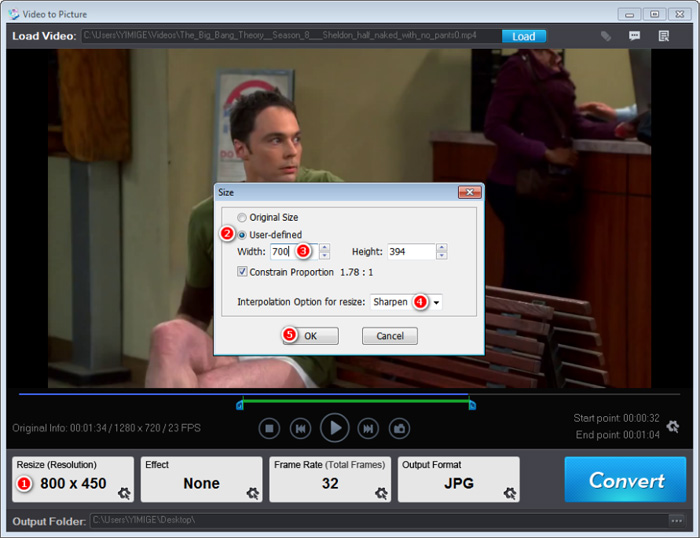
Task: Click the Frame Rate 32 panel
Action: (x=330, y=479)
